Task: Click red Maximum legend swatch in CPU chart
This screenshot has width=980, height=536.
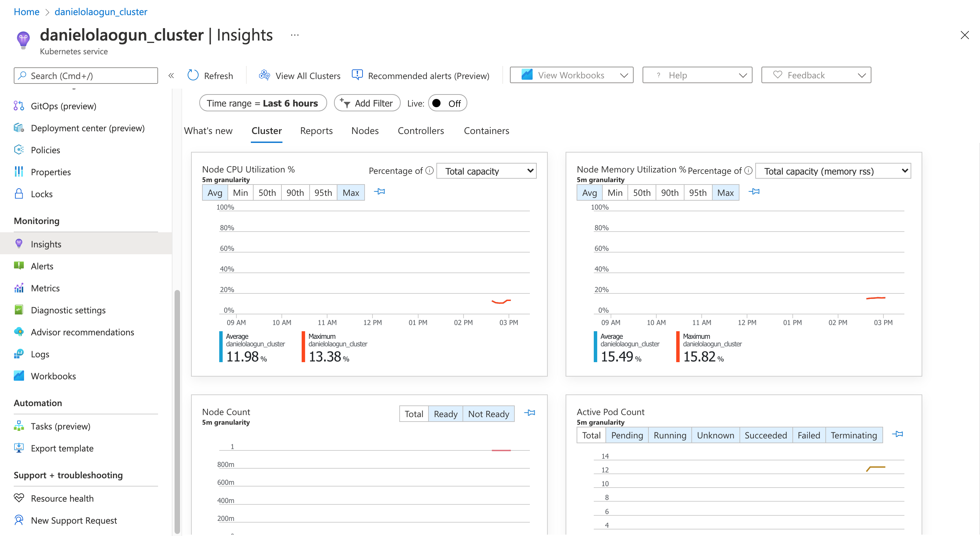Action: tap(303, 347)
